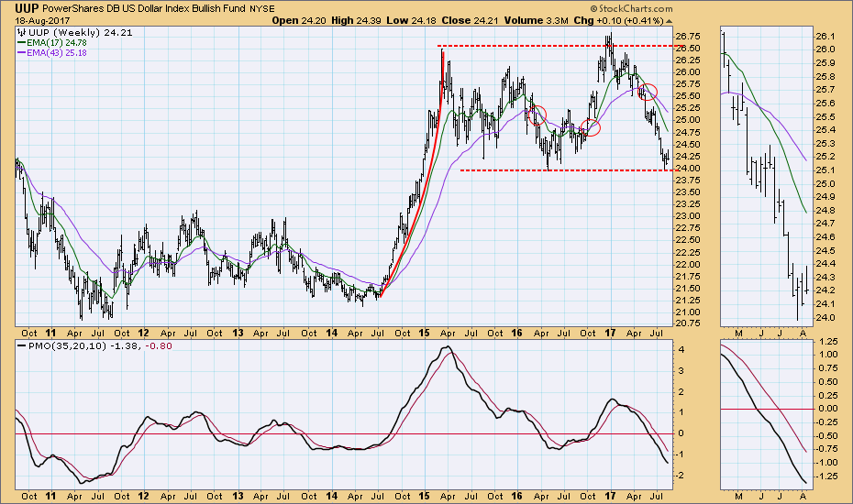Click the 26.75 price axis label

(687, 37)
